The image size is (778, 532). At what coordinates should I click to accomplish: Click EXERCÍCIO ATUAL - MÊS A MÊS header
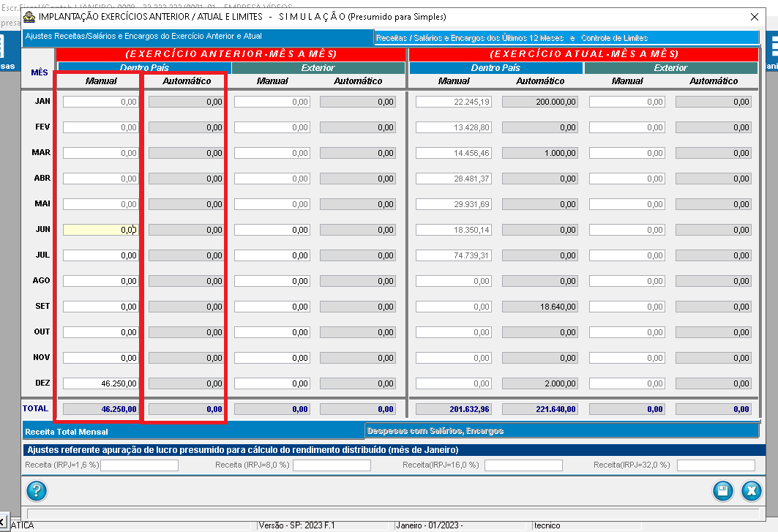pos(583,54)
